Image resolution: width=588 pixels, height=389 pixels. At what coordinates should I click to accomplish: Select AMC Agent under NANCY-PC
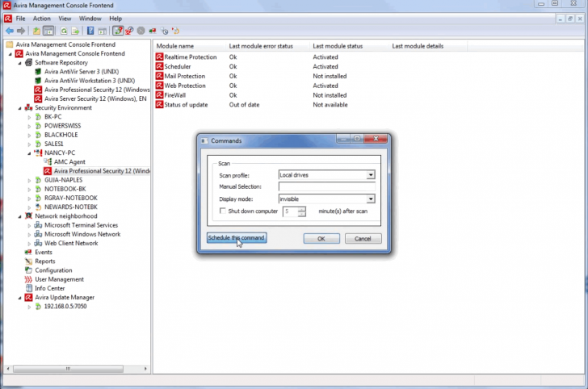[69, 162]
